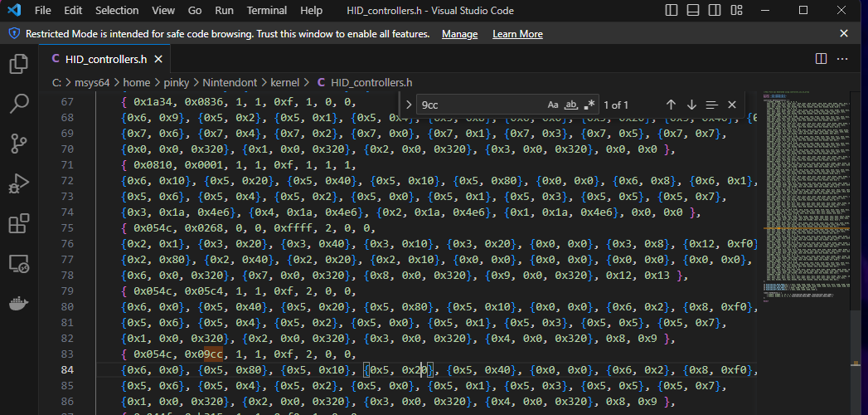This screenshot has height=415, width=868.
Task: Close the HID_controllers.h tab
Action: pos(158,59)
